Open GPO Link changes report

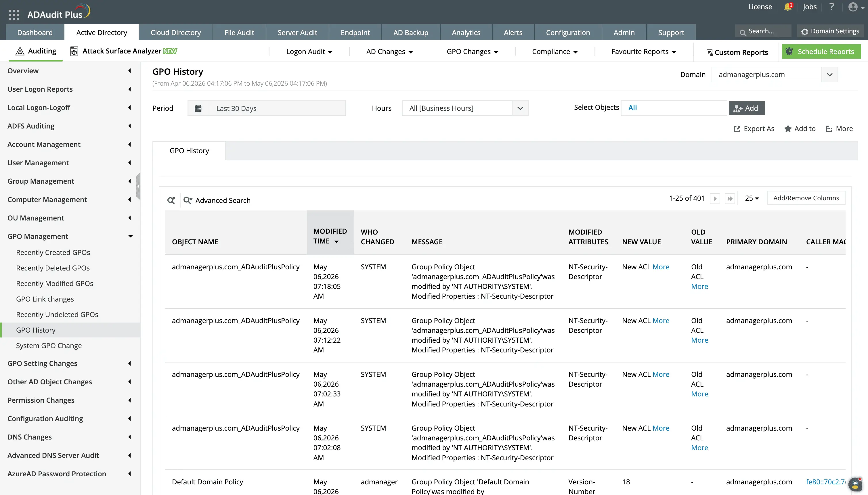(45, 299)
